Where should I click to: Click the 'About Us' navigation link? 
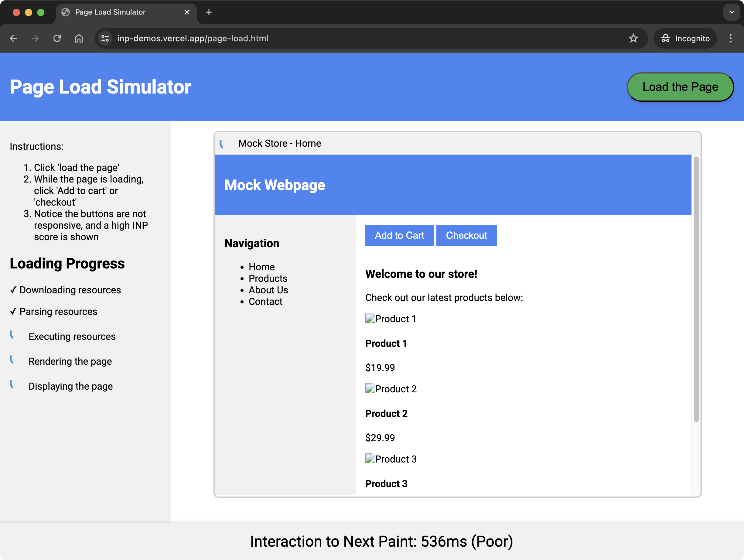268,290
